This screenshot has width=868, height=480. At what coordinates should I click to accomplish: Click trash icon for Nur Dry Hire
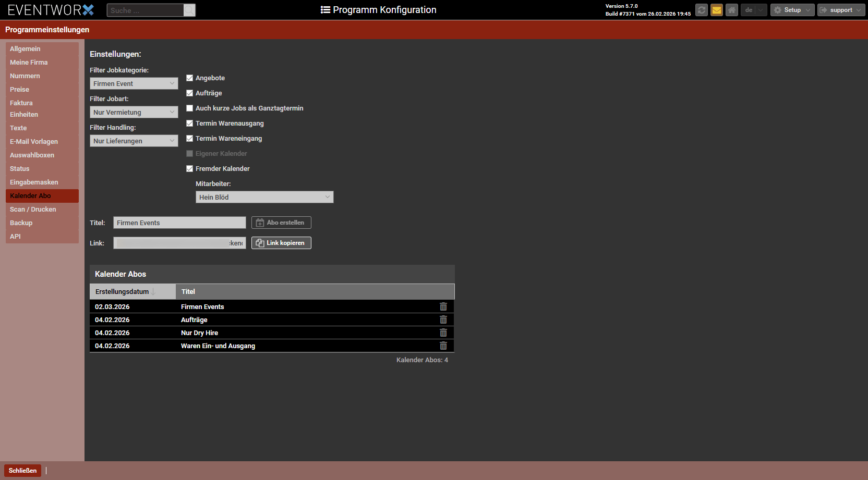443,333
